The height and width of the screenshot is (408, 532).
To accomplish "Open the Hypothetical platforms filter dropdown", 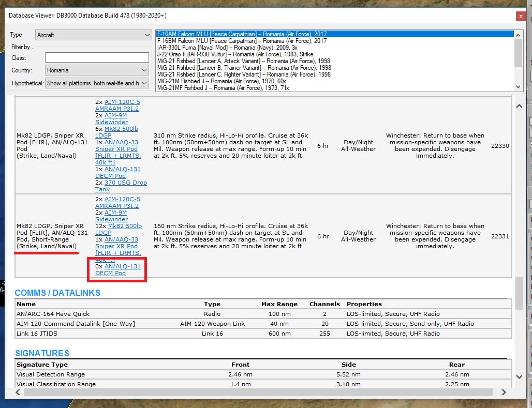I will coord(97,83).
